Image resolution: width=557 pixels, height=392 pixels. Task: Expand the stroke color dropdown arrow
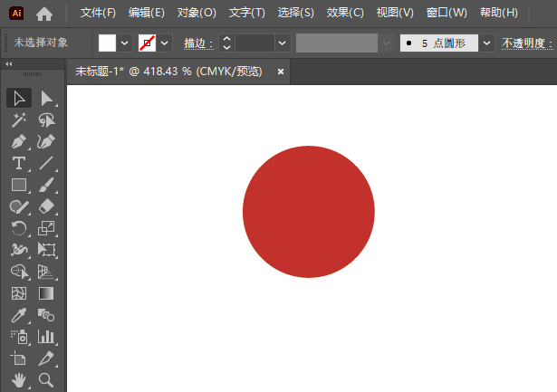point(164,43)
